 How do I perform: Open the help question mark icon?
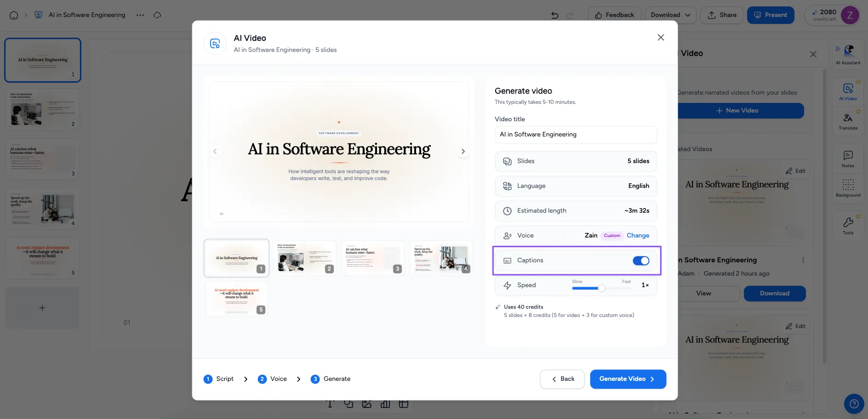click(854, 404)
